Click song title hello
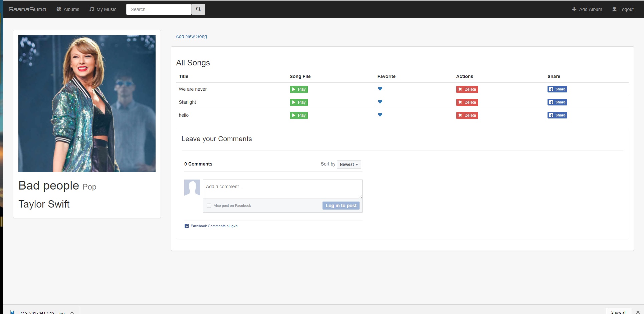This screenshot has height=314, width=644. click(184, 115)
